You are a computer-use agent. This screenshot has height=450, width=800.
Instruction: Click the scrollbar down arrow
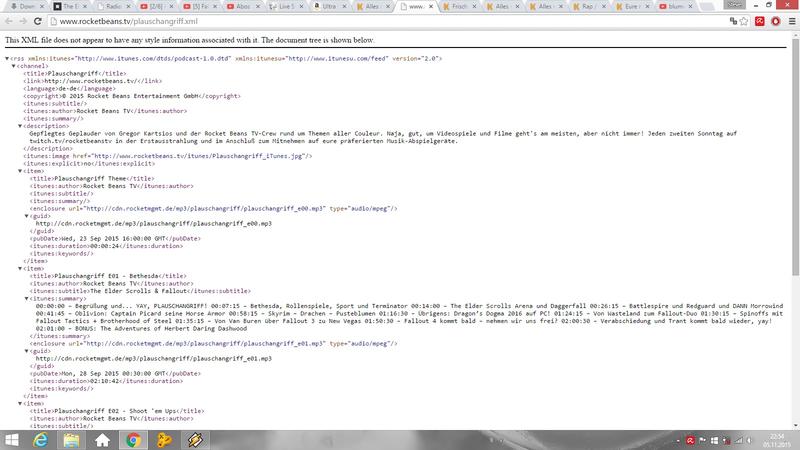tap(795, 426)
